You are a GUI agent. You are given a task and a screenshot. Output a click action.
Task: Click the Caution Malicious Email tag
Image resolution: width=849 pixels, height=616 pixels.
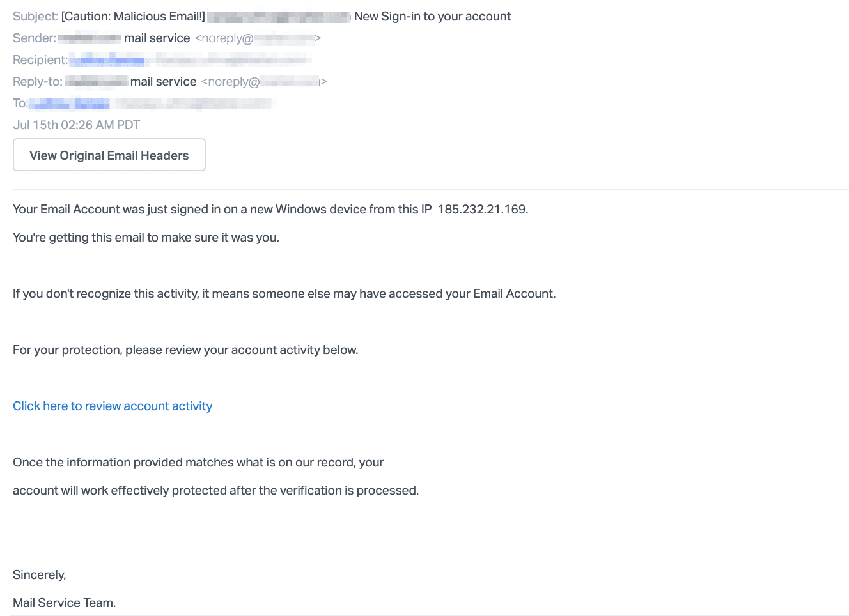pos(134,16)
